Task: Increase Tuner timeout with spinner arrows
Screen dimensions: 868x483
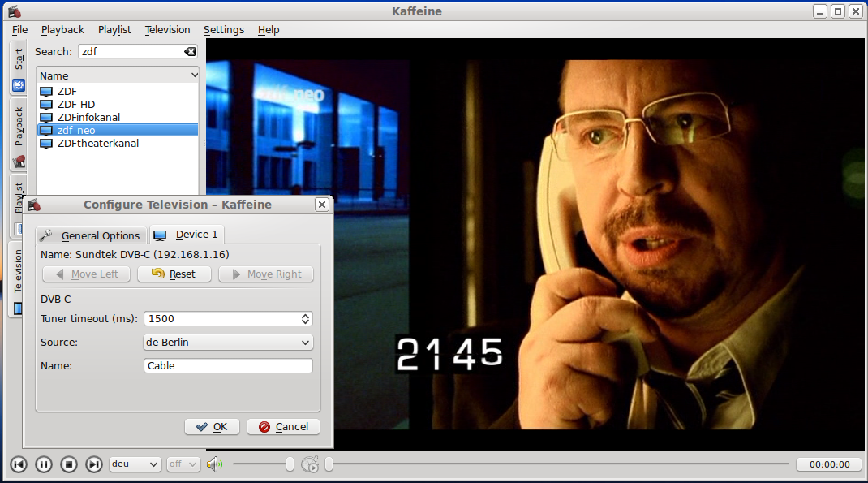Action: click(x=305, y=316)
